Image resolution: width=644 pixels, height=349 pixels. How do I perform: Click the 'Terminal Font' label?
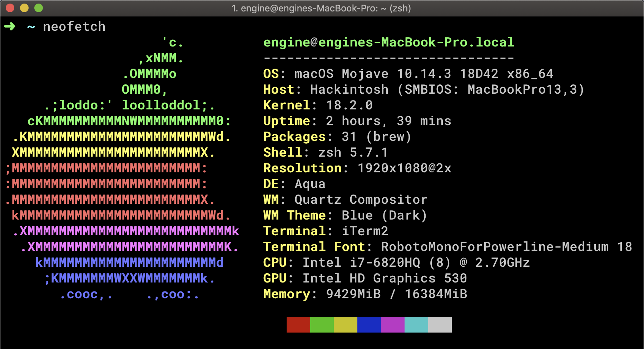314,247
